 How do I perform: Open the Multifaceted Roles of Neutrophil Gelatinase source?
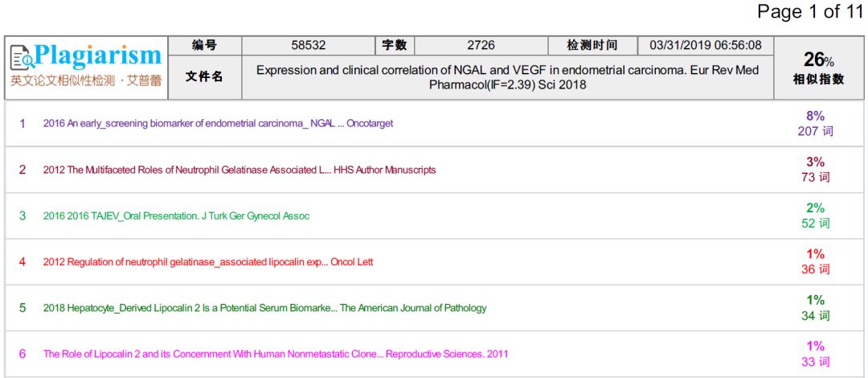(240, 170)
